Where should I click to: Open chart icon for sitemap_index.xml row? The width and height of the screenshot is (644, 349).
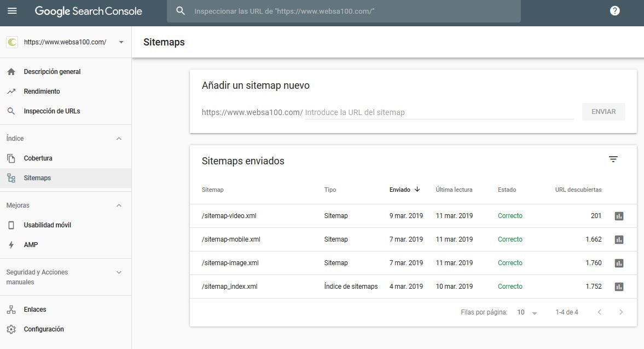point(619,287)
